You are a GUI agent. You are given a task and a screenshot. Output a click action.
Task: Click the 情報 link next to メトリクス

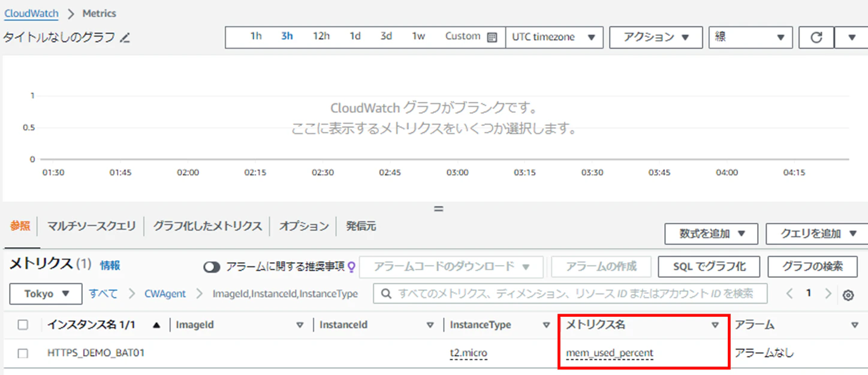pyautogui.click(x=110, y=265)
